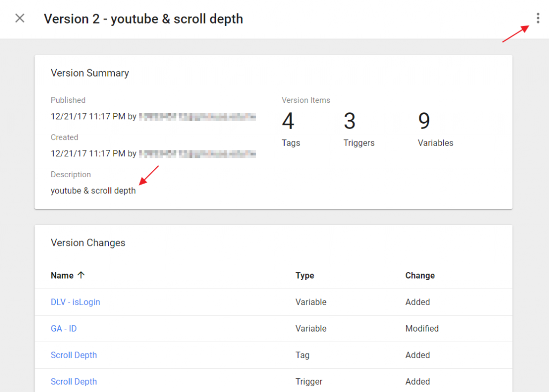
Task: Open the GA - ID variable link
Action: pos(64,328)
